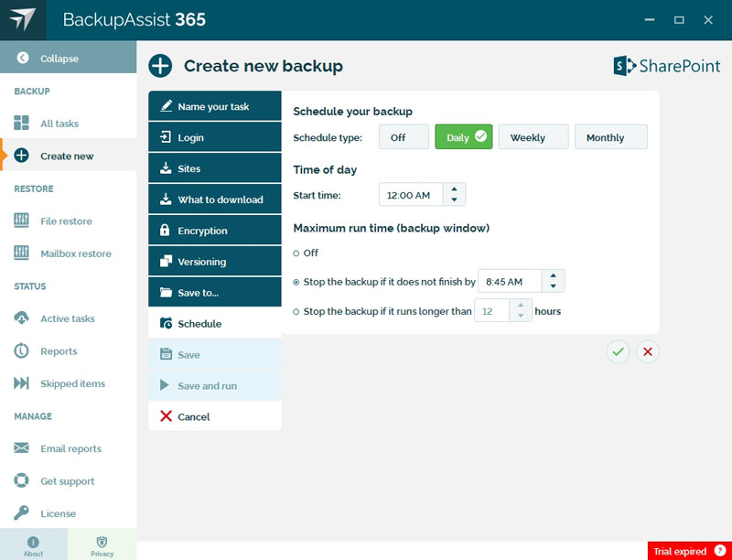The width and height of the screenshot is (732, 560).
Task: Open the Reports section
Action: click(68, 351)
